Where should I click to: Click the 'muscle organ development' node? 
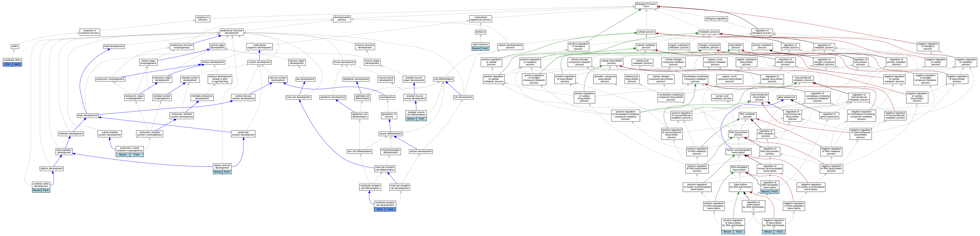tap(372, 62)
